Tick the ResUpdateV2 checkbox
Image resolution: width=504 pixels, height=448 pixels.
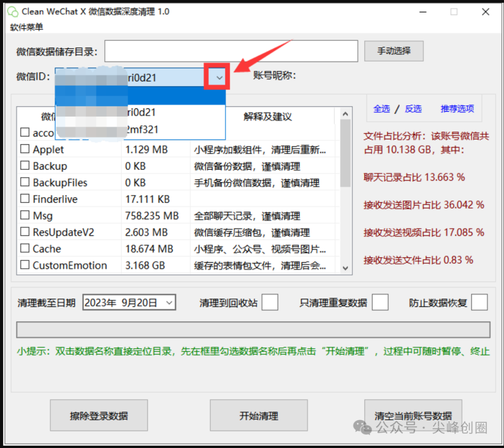click(x=25, y=232)
